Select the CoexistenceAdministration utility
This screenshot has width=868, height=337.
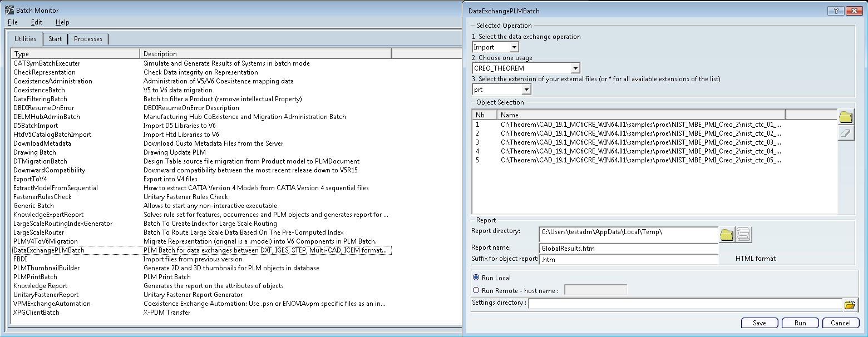click(53, 81)
